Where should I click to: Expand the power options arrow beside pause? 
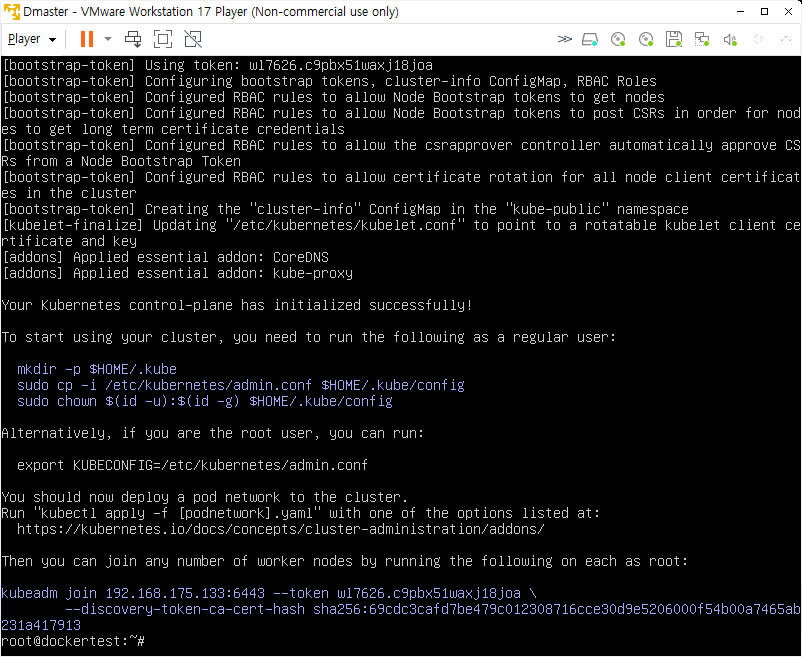click(x=107, y=39)
